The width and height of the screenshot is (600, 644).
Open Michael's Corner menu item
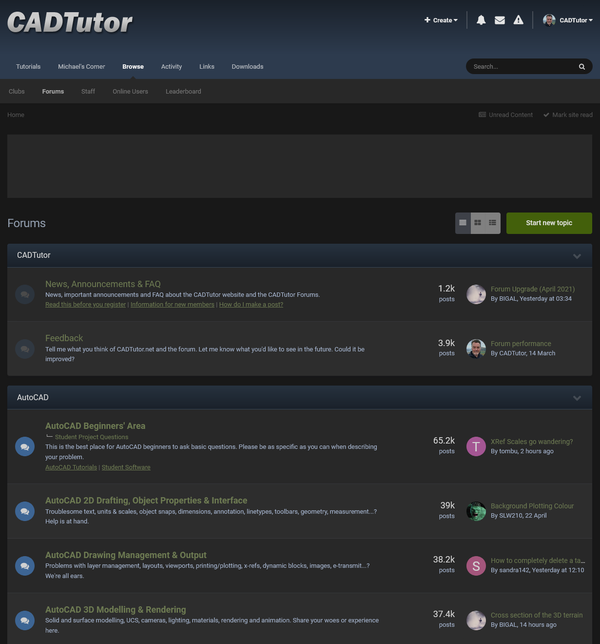tap(81, 67)
